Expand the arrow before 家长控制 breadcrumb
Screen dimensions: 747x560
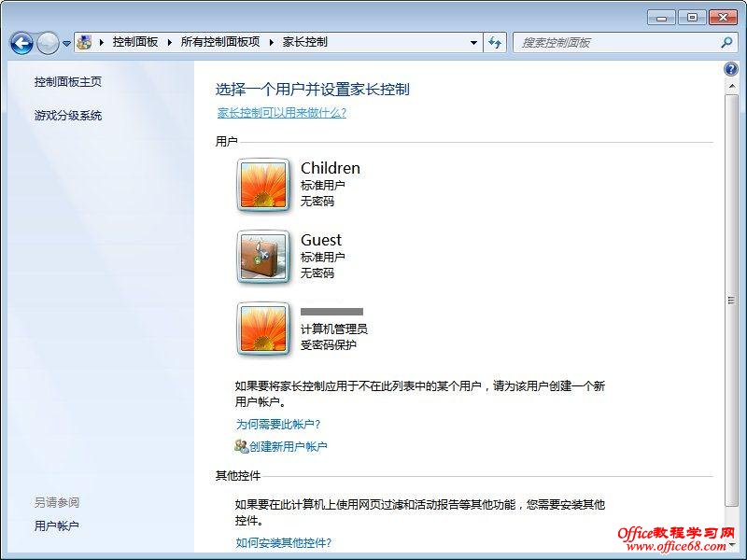click(x=272, y=42)
